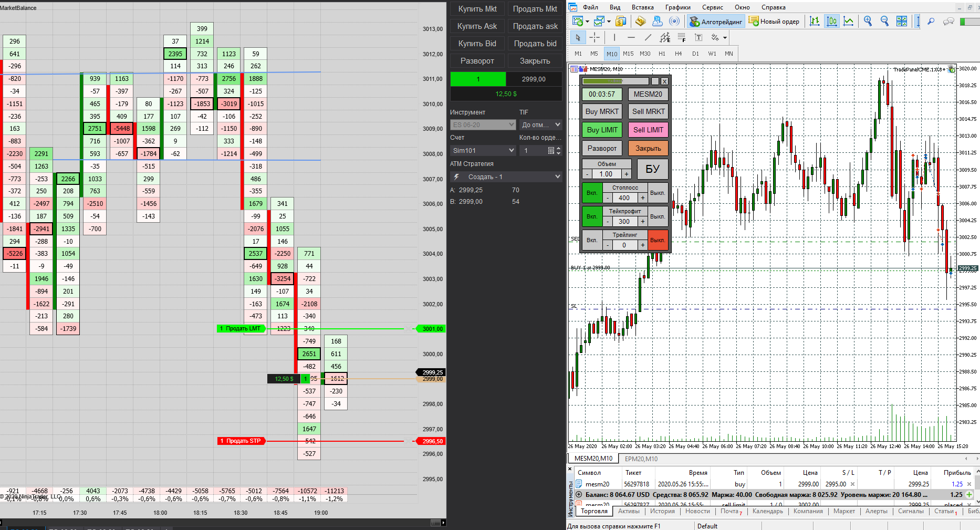Select the crosshair tool
980x530 pixels.
click(x=595, y=37)
